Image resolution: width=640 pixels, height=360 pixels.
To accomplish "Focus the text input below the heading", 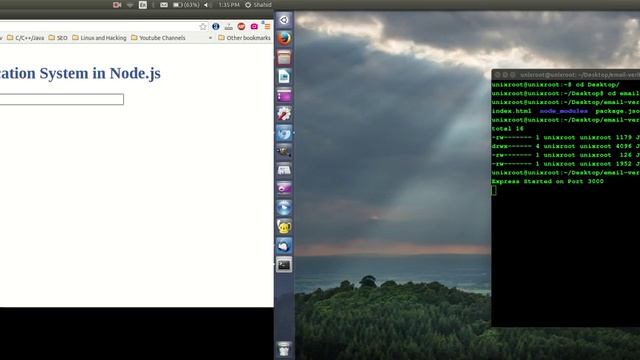I will pos(61,99).
